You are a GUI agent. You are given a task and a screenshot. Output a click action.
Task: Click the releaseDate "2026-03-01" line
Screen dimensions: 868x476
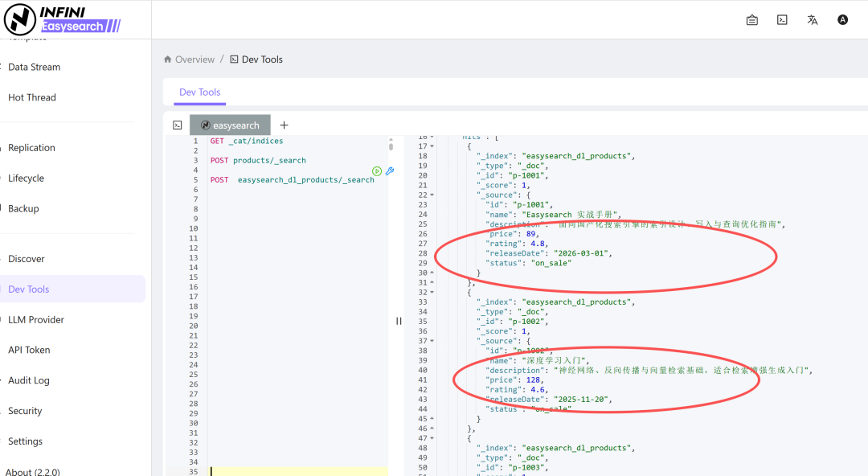pyautogui.click(x=549, y=253)
